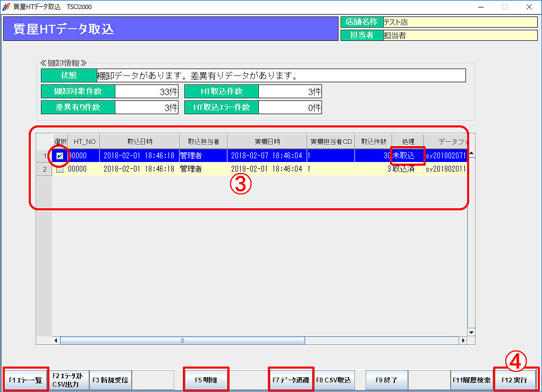Click F7 データ退避 button
The width and height of the screenshot is (542, 392).
[291, 380]
